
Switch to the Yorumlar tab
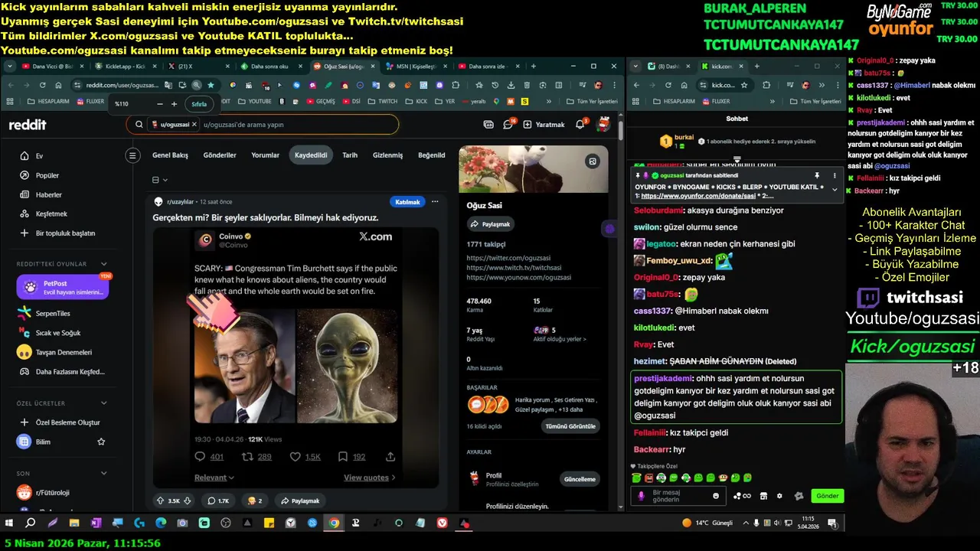[265, 155]
